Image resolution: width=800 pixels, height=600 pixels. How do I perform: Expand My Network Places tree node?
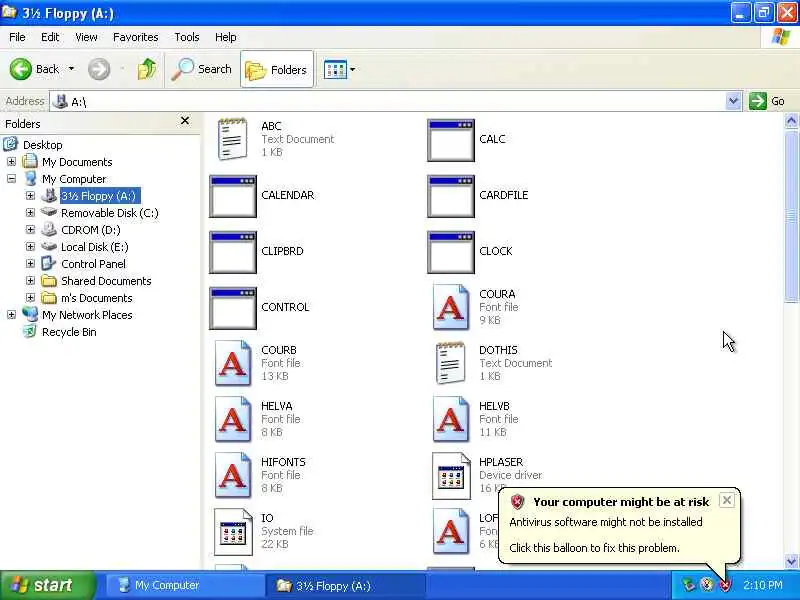click(11, 315)
